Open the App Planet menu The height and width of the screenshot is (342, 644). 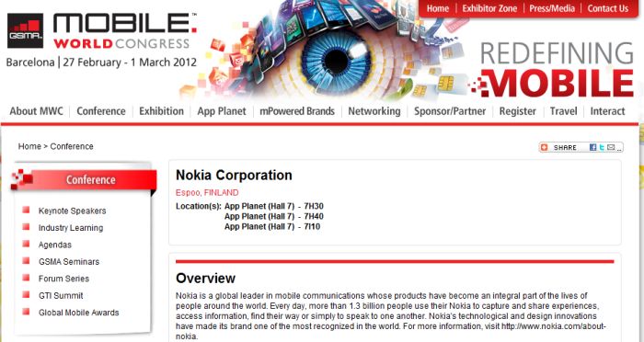(x=222, y=111)
